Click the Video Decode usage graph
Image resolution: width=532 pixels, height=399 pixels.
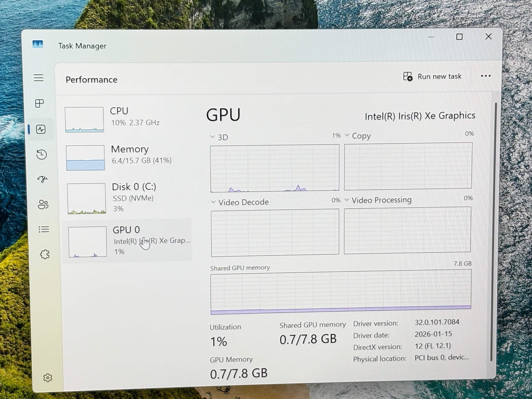click(275, 233)
